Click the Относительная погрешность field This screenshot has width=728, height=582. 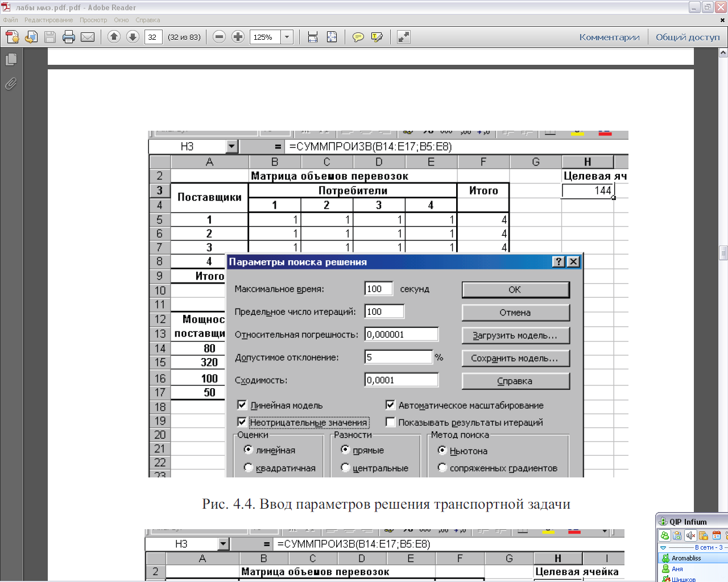tap(402, 334)
